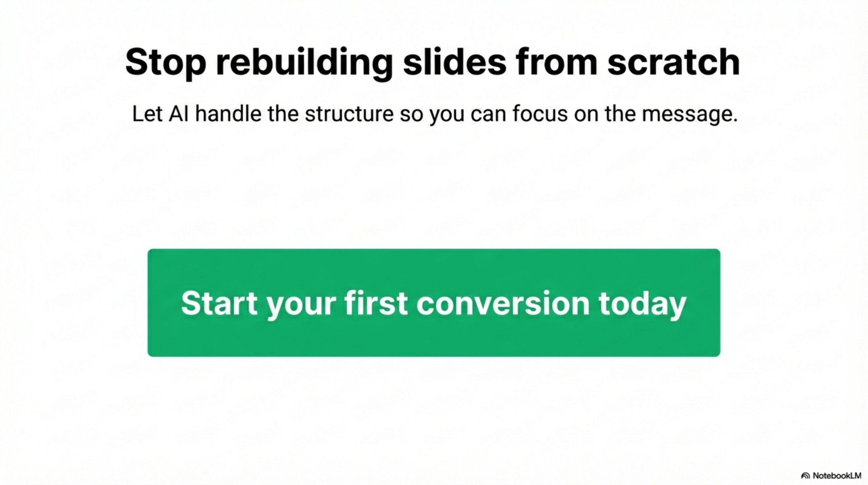Click the word "slides" in the headline
Screen dimensions: 868x485
[x=455, y=63]
